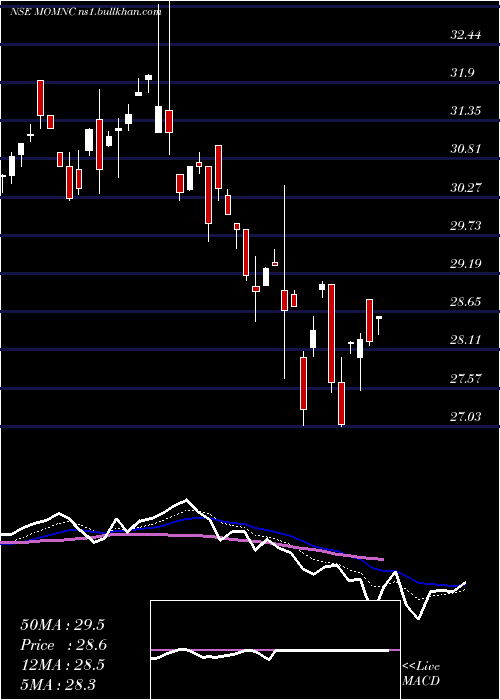Screen dimensions: 500x700
Task: Click the 29.19 price axis label
Action: (x=466, y=264)
